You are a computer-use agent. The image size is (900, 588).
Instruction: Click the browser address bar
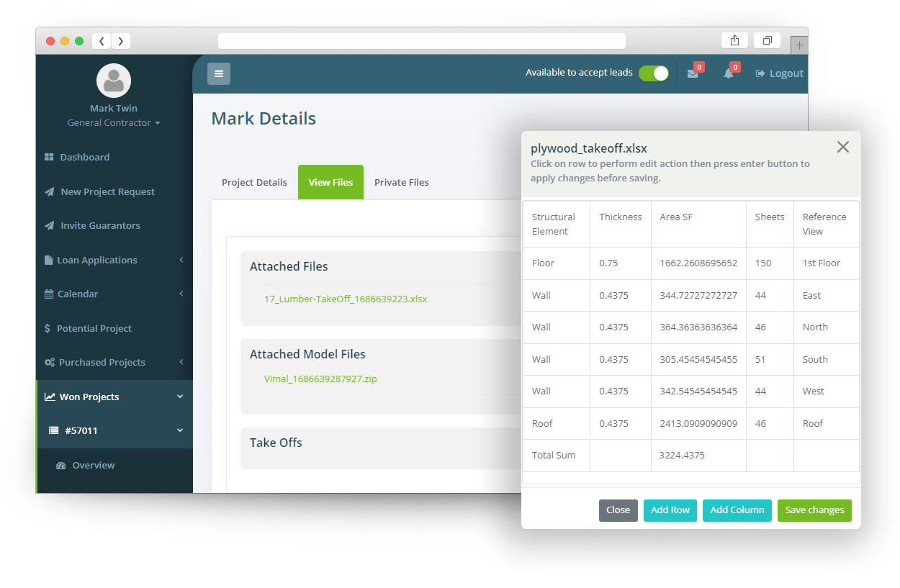[x=421, y=41]
